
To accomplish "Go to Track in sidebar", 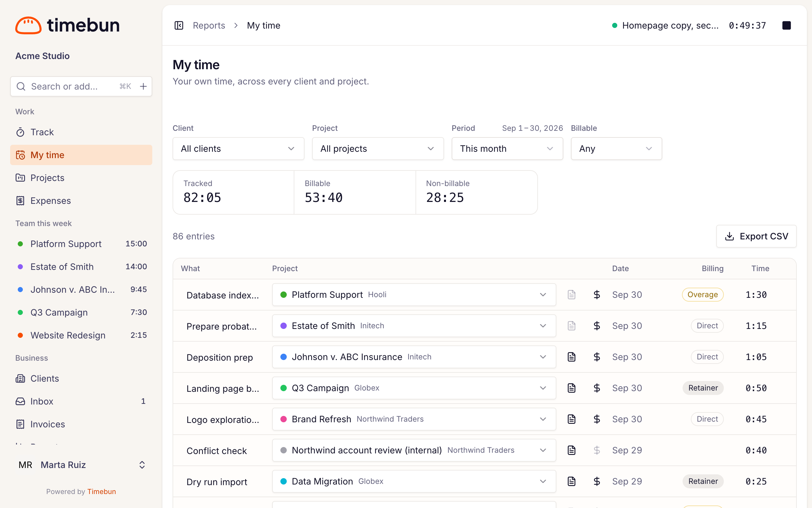I will click(x=81, y=132).
